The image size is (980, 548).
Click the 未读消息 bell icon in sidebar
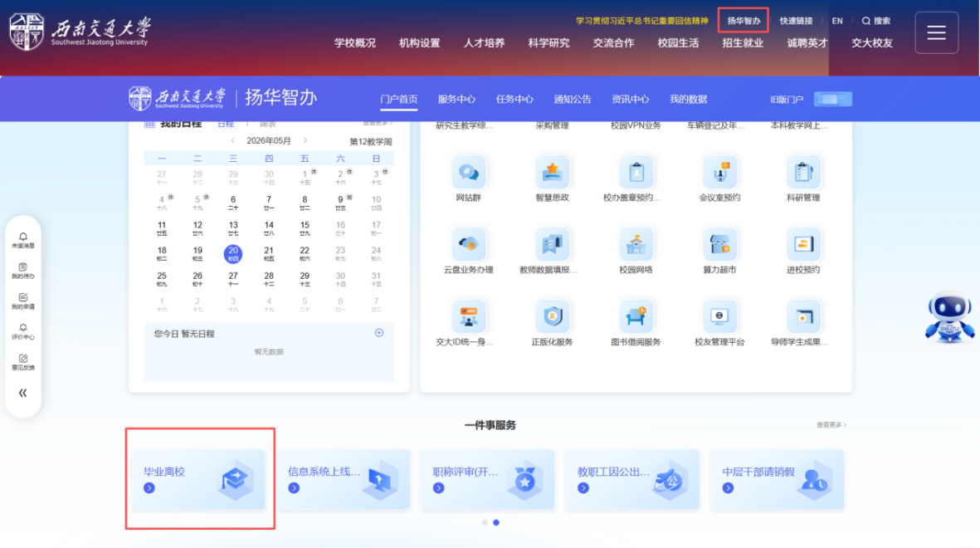pos(23,240)
